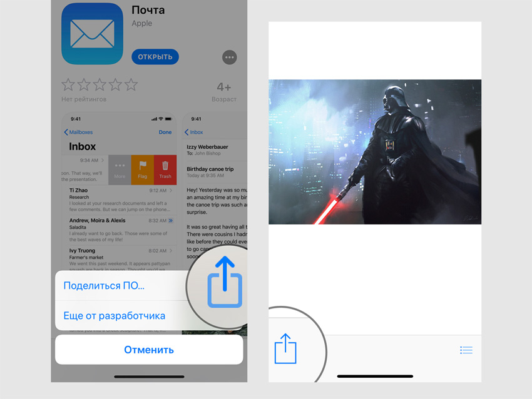
Task: Tap the thread arrows beside 8:32 AM
Action: coord(171,221)
